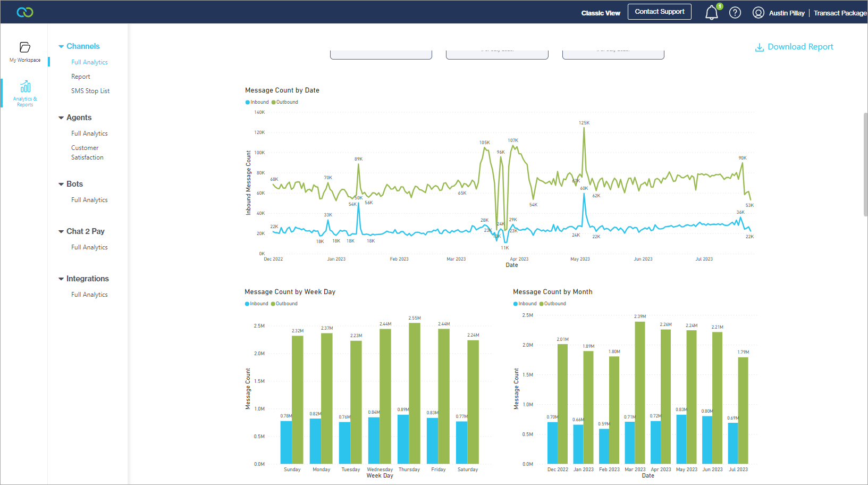Collapse the Channels section
The image size is (868, 485).
coord(61,47)
